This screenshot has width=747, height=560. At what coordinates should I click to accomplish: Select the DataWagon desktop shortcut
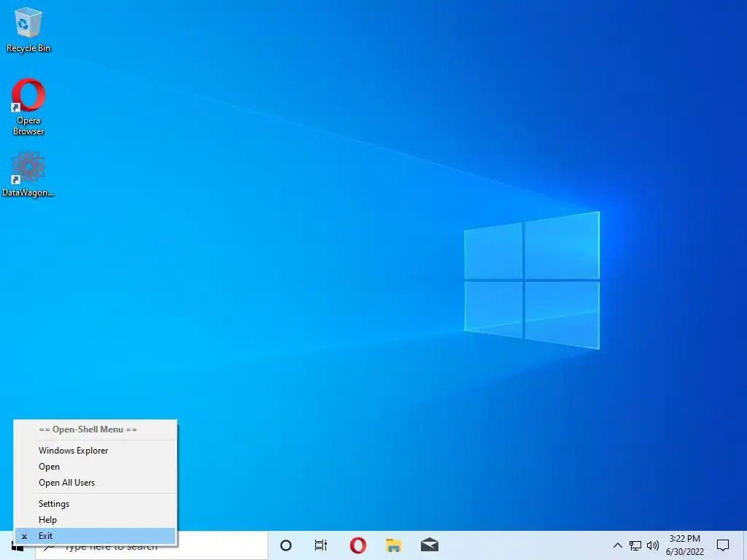tap(28, 174)
